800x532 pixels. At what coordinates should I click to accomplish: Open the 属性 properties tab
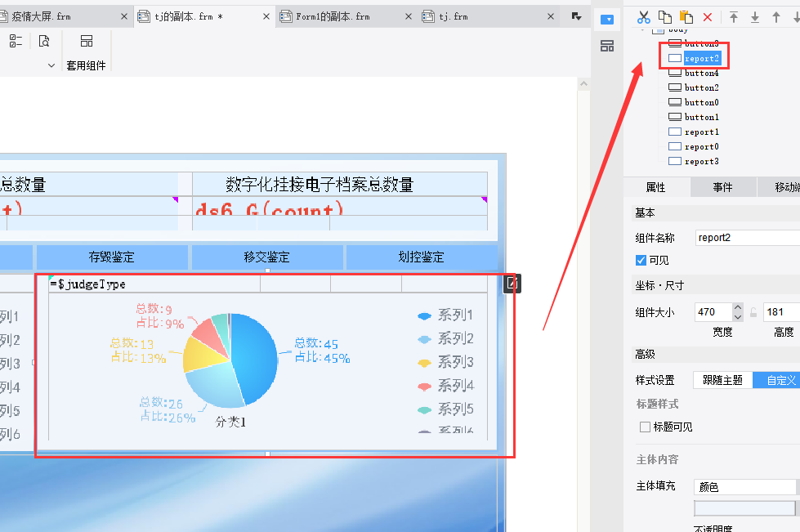point(656,187)
